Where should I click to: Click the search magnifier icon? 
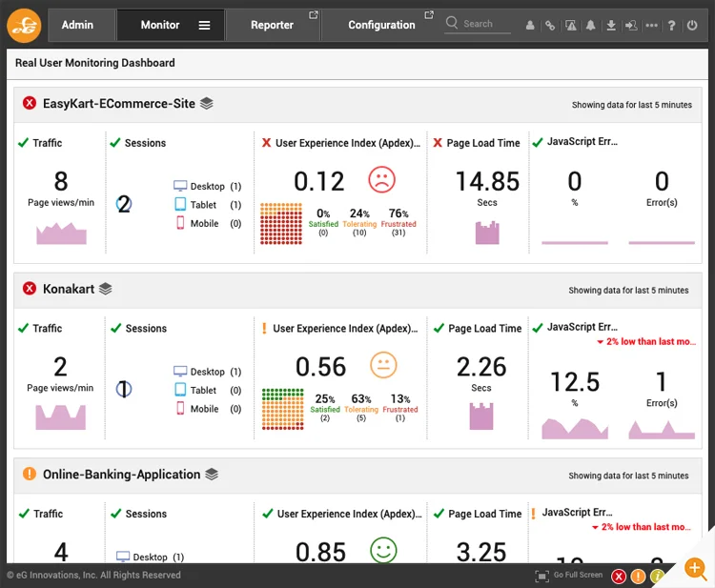(x=452, y=22)
